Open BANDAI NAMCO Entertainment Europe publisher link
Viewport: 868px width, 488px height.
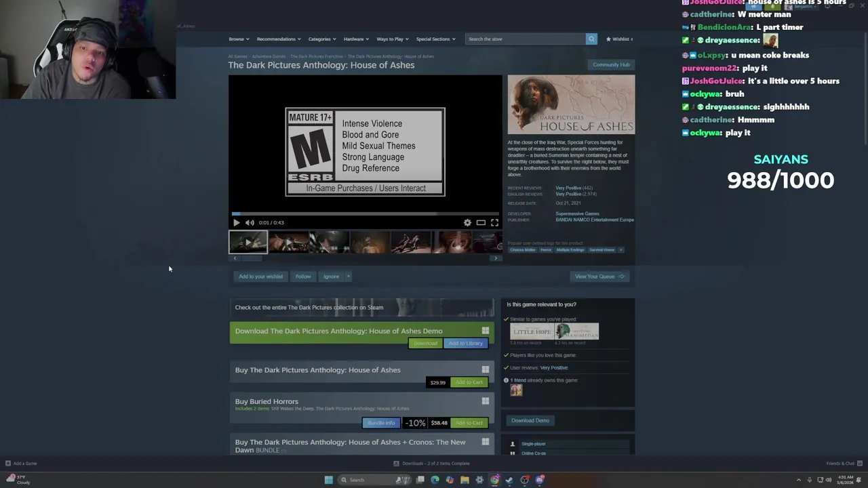click(595, 220)
